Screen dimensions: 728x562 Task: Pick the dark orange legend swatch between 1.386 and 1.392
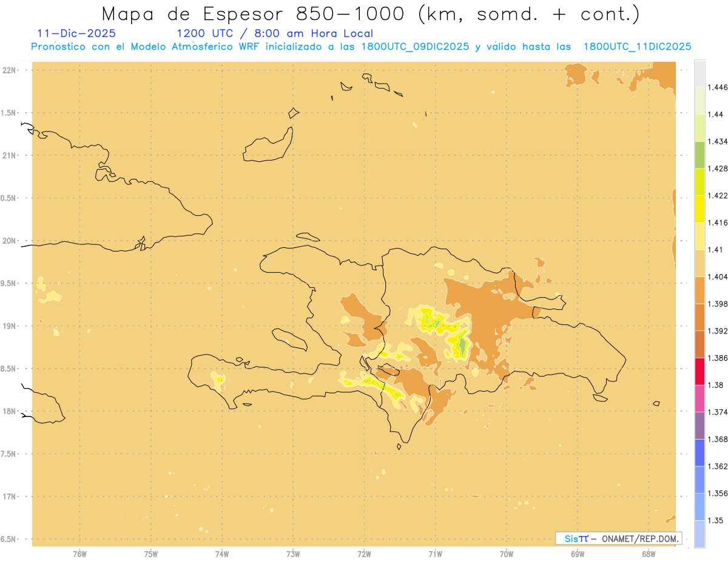point(699,344)
